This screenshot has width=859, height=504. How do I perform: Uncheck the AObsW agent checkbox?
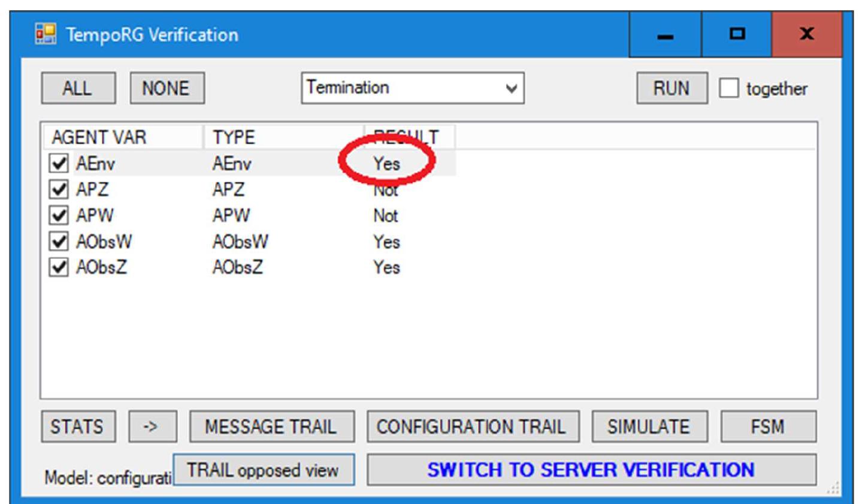coord(59,241)
